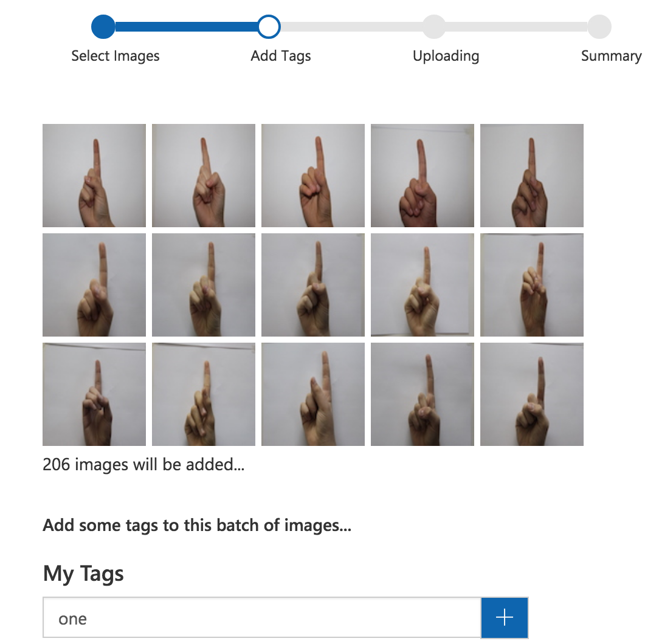Select third thumbnail in middle row
The image size is (659, 644).
pyautogui.click(x=313, y=285)
